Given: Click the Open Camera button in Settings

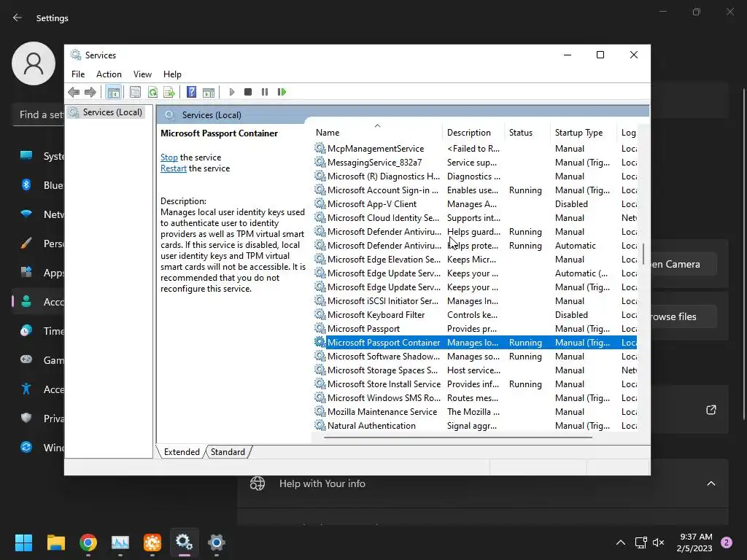Looking at the screenshot, I should click(684, 264).
